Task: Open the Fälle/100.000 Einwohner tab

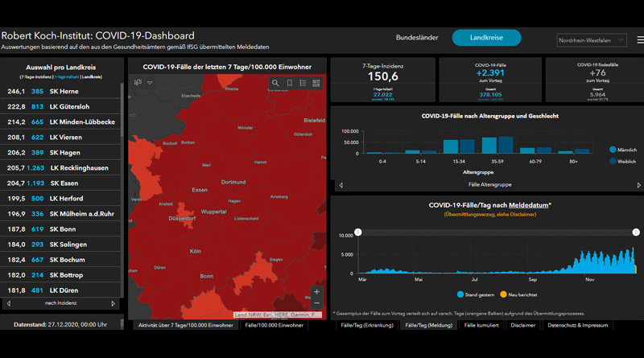Action: (x=274, y=325)
